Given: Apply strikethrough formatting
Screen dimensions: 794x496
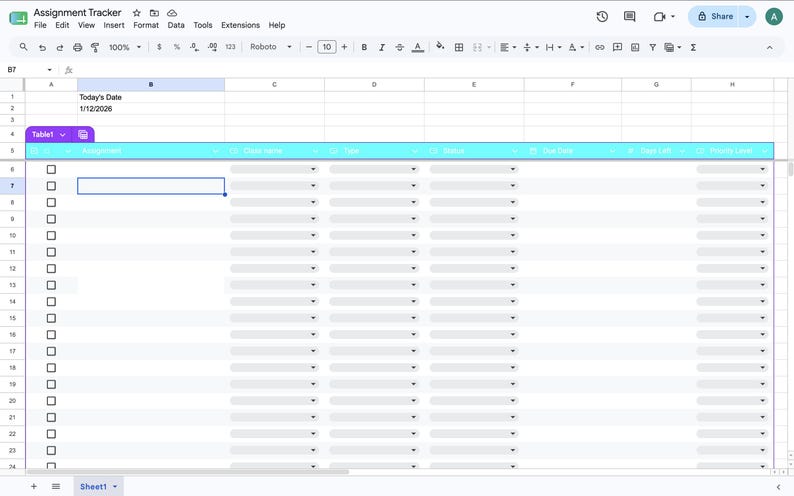Looking at the screenshot, I should [x=400, y=47].
